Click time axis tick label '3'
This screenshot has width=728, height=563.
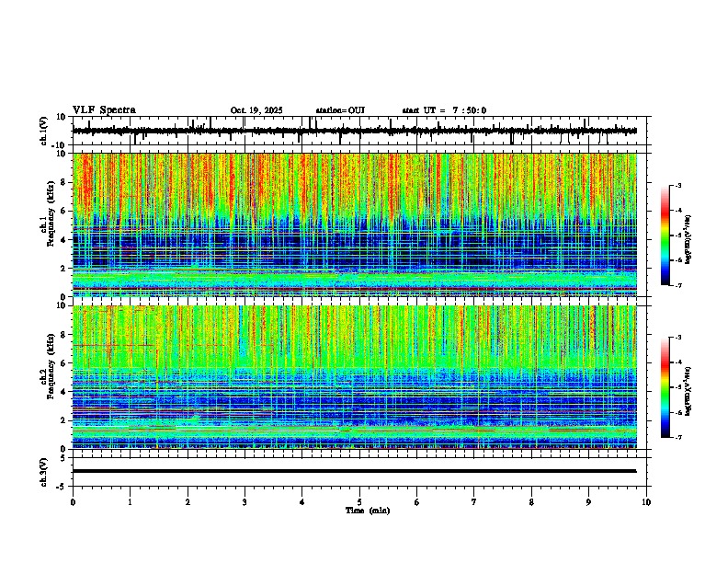tap(245, 502)
